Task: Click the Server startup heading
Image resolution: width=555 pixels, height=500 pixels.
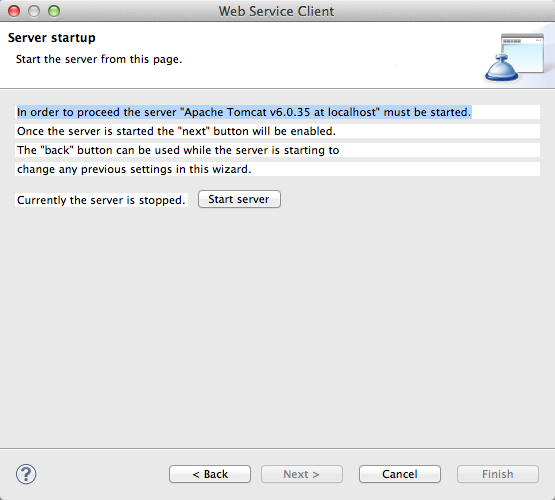Action: tap(52, 38)
